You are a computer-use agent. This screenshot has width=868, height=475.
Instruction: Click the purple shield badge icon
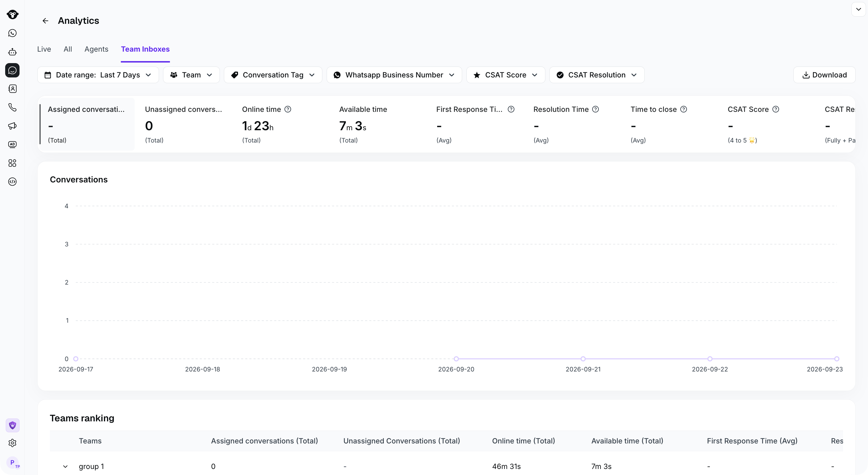pos(12,425)
